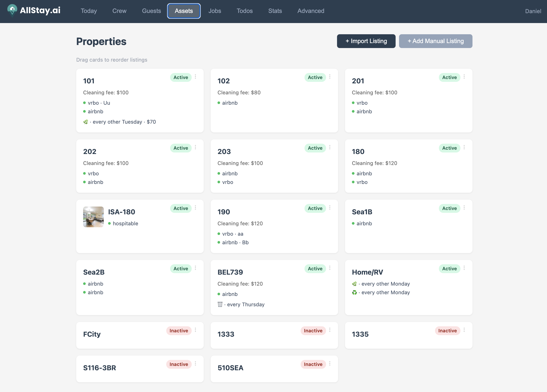Click the trash schedule icon on BEL739
Screen dimensions: 547x392
(220, 304)
